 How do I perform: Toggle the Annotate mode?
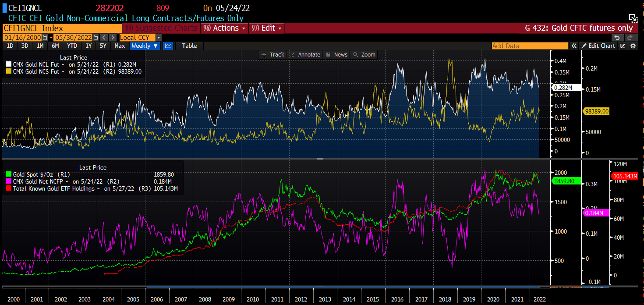pyautogui.click(x=305, y=55)
